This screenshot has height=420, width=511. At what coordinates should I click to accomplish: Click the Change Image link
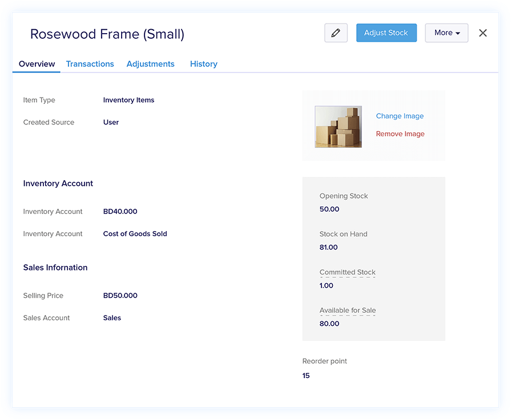click(x=400, y=116)
